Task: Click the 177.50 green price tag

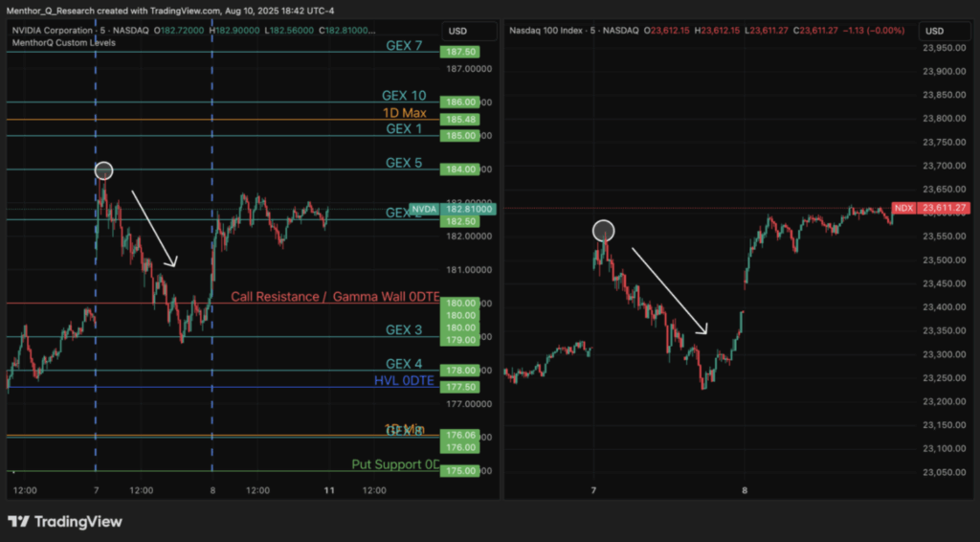Action: (x=460, y=387)
